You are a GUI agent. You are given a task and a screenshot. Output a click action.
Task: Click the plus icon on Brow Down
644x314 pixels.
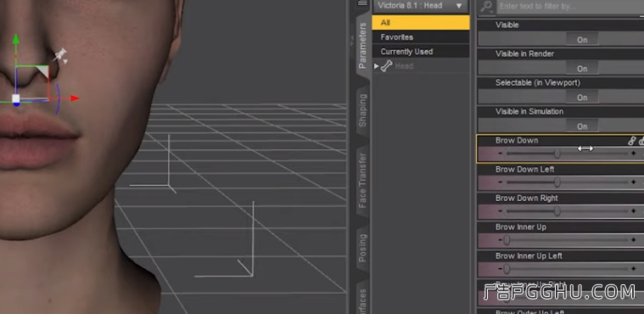point(633,154)
